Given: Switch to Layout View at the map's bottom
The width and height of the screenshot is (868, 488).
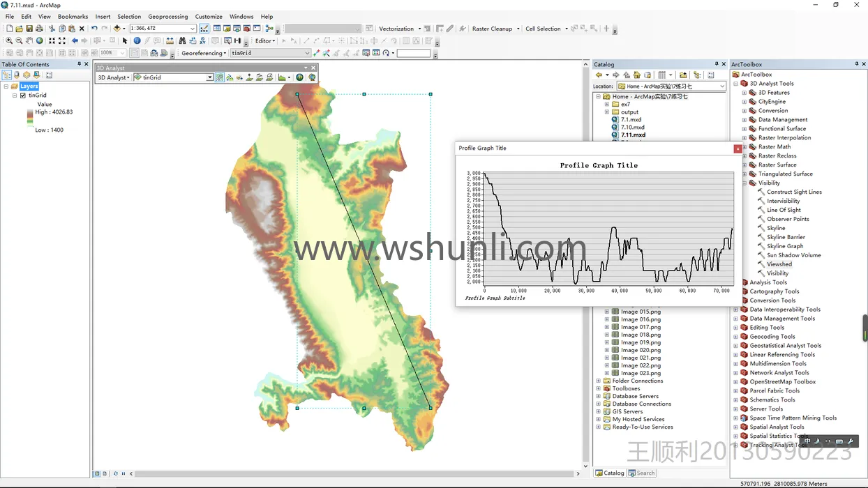Looking at the screenshot, I should pyautogui.click(x=105, y=473).
